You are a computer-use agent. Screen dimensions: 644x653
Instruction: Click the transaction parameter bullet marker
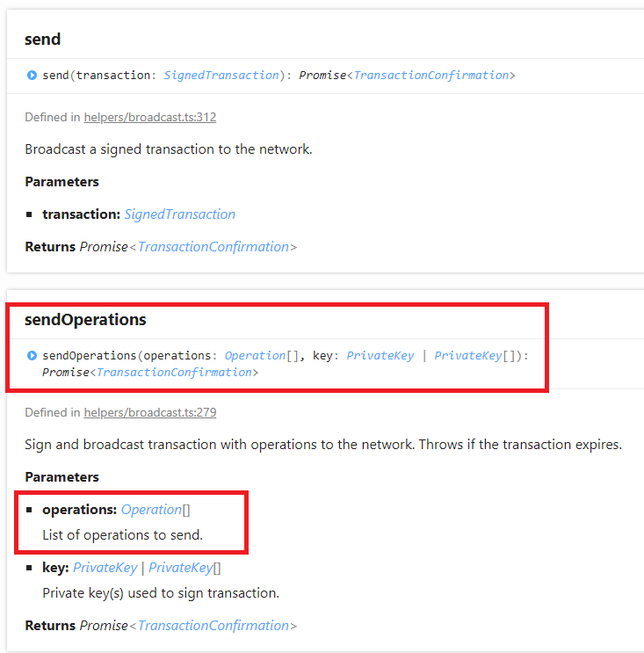29,214
